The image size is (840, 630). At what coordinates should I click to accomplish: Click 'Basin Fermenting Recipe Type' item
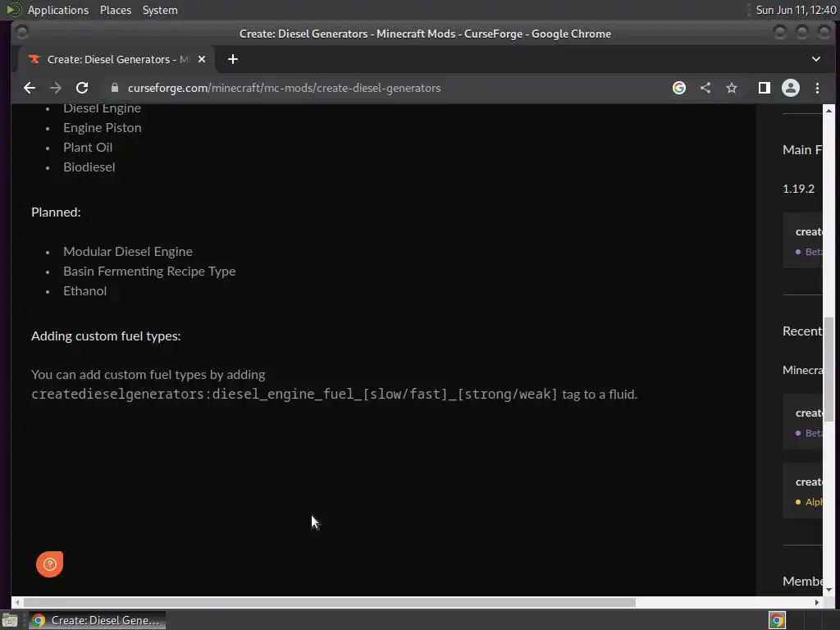pos(149,272)
